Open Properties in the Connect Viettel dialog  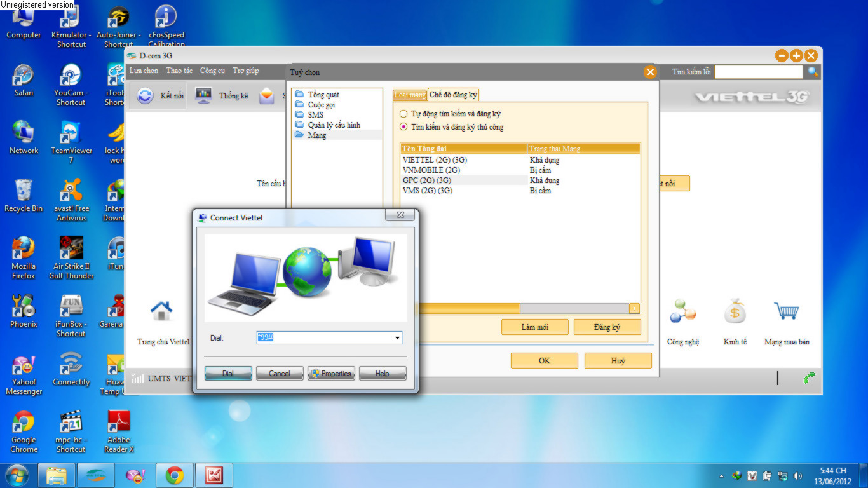point(331,374)
